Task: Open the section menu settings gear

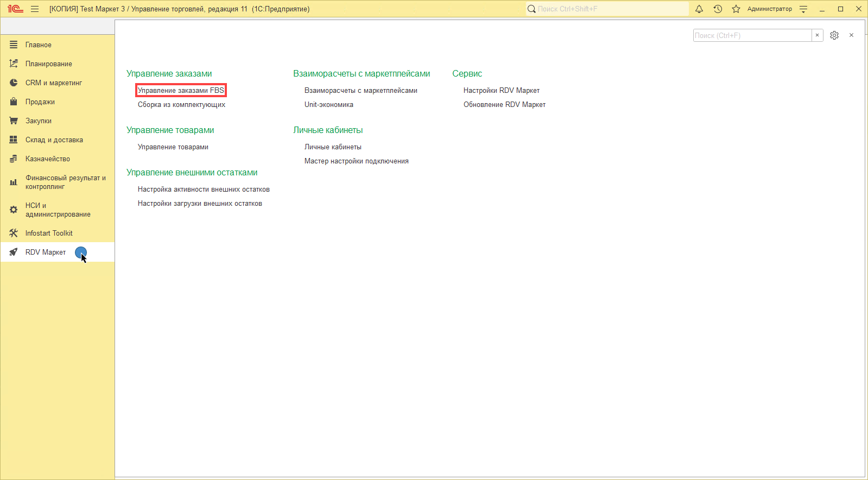Action: 834,35
